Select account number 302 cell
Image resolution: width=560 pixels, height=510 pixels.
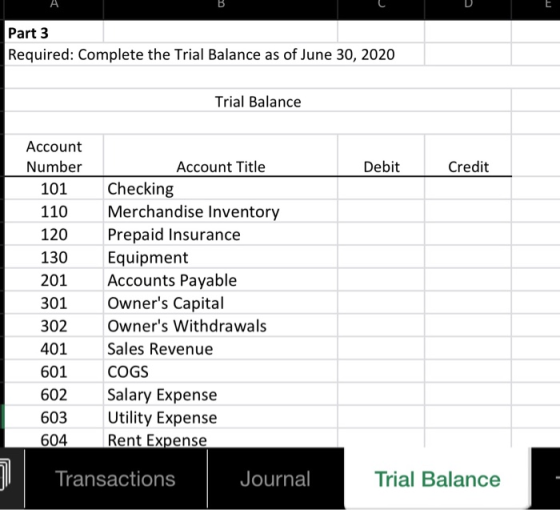point(54,326)
